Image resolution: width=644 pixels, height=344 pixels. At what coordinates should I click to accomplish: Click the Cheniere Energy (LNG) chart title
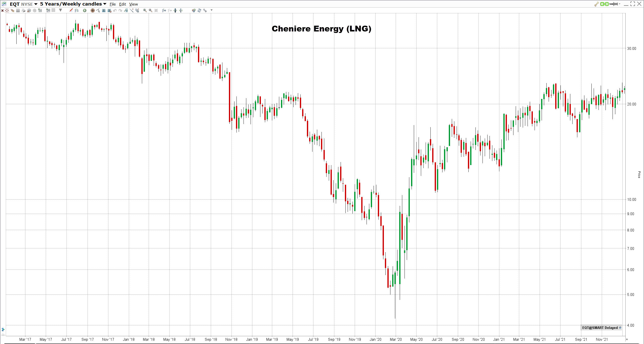[321, 29]
